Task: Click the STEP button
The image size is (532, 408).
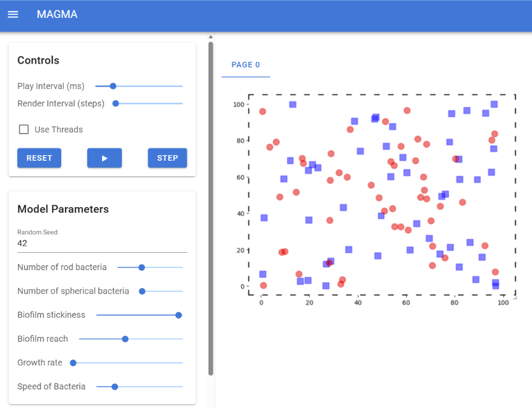Action: point(167,158)
